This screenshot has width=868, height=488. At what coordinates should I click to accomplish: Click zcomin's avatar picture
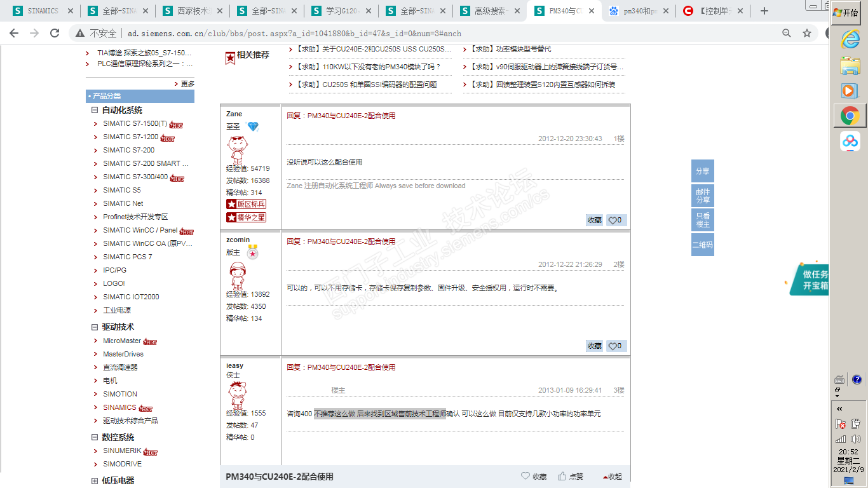237,275
